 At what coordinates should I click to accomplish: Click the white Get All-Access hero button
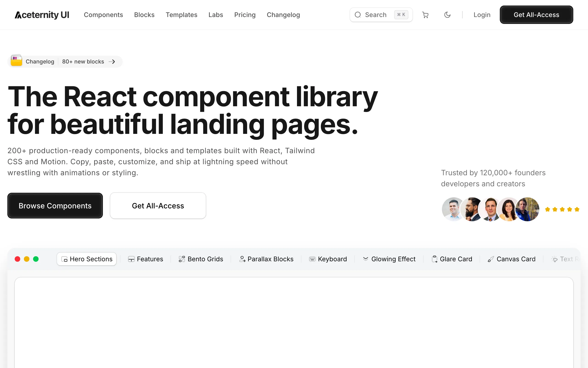pyautogui.click(x=158, y=206)
